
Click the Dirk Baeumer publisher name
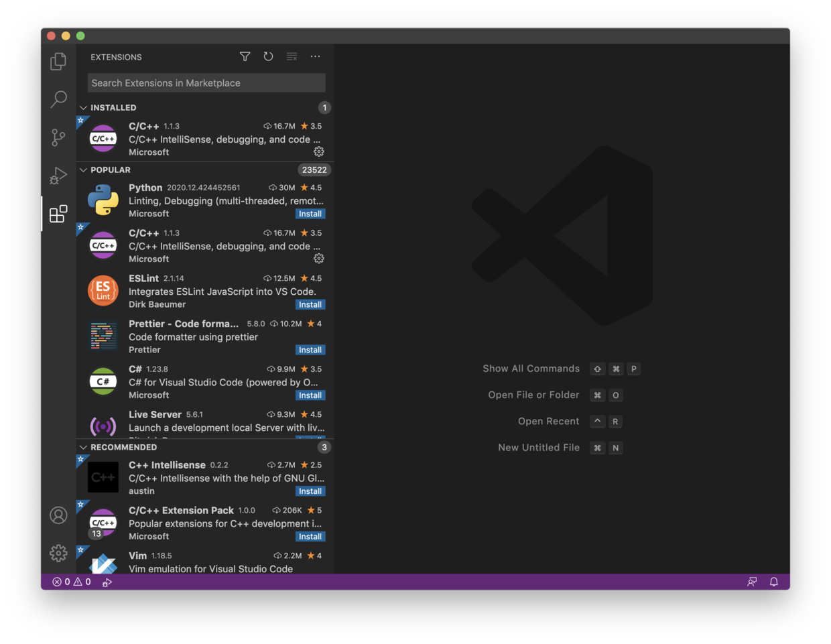157,304
